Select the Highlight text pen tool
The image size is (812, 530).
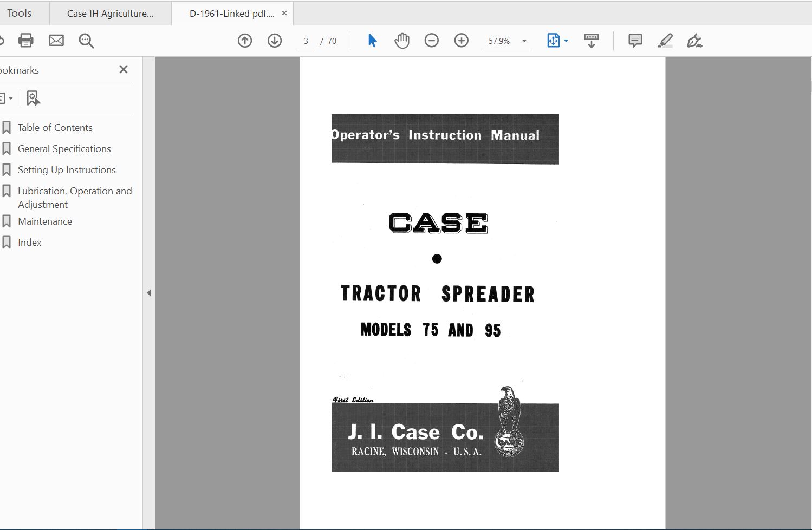665,41
